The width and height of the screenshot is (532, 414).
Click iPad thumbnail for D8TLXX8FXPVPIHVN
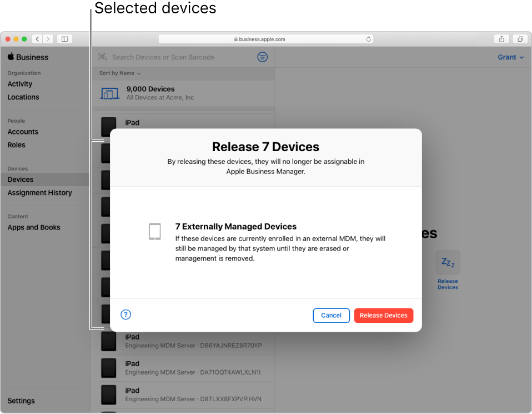(x=109, y=395)
